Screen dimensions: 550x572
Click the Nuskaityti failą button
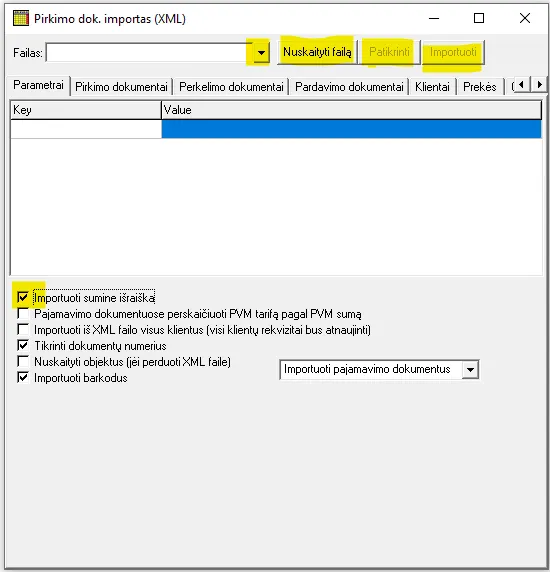point(317,52)
